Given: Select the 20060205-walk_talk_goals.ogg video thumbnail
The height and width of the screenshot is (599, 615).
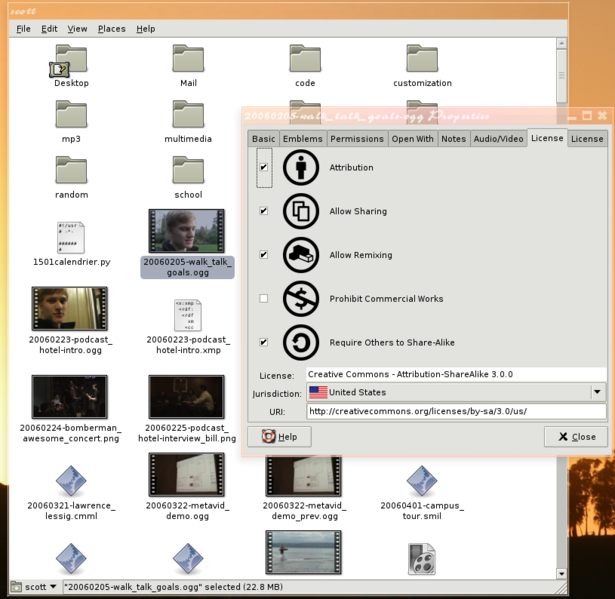Looking at the screenshot, I should (x=187, y=231).
